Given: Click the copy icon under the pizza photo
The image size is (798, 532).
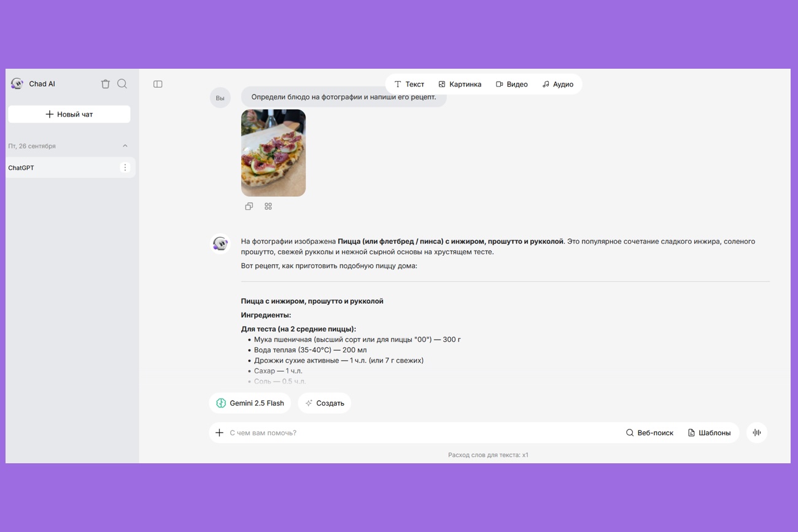Looking at the screenshot, I should [x=249, y=206].
